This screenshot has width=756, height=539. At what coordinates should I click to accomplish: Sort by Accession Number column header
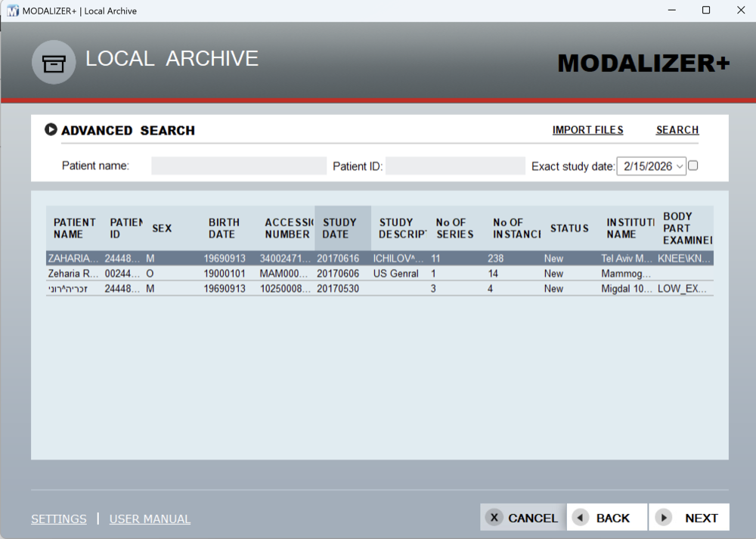[288, 228]
